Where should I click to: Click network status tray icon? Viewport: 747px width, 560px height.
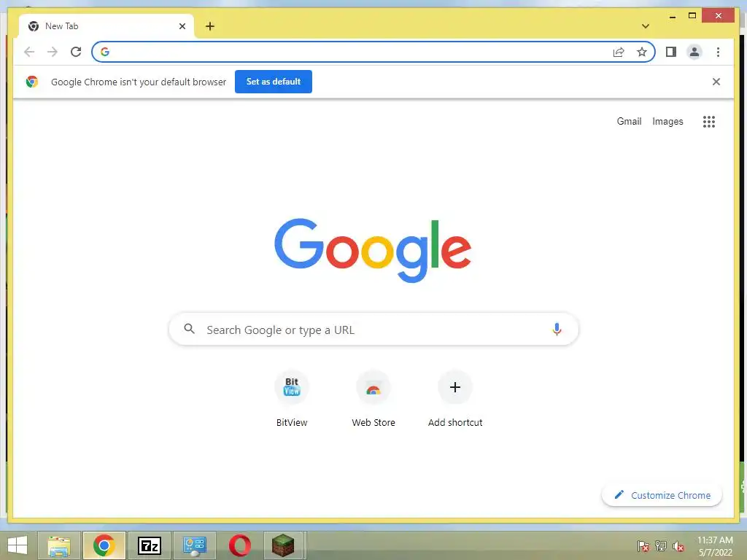tap(661, 545)
